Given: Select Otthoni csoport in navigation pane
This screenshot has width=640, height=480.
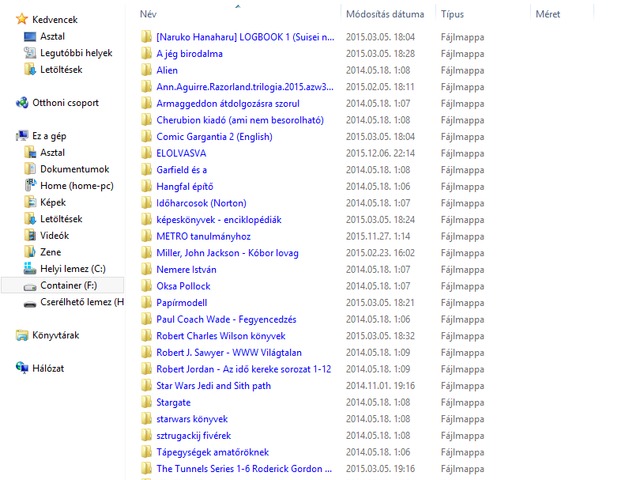Looking at the screenshot, I should pyautogui.click(x=65, y=103).
